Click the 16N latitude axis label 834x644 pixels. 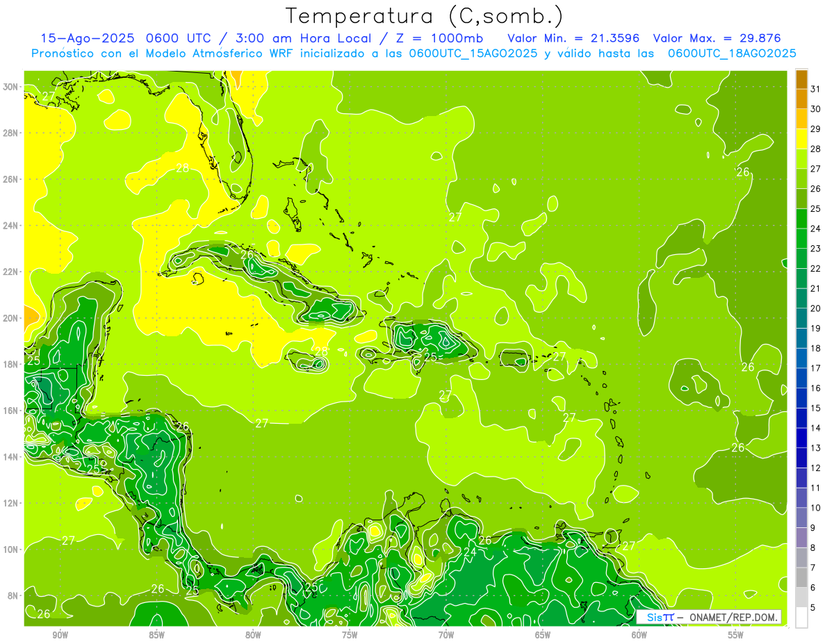(x=10, y=411)
